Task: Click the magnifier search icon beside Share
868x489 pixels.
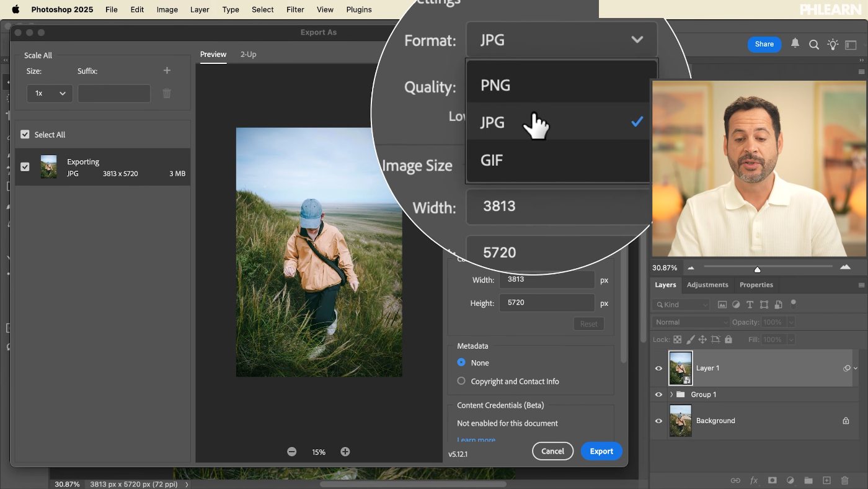Action: tap(814, 44)
